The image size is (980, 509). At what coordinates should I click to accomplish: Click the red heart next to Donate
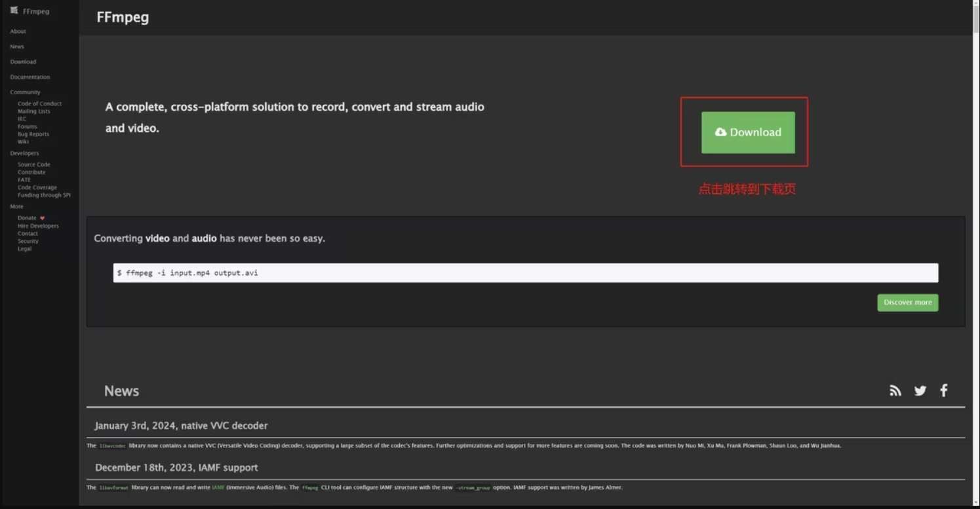click(x=43, y=218)
